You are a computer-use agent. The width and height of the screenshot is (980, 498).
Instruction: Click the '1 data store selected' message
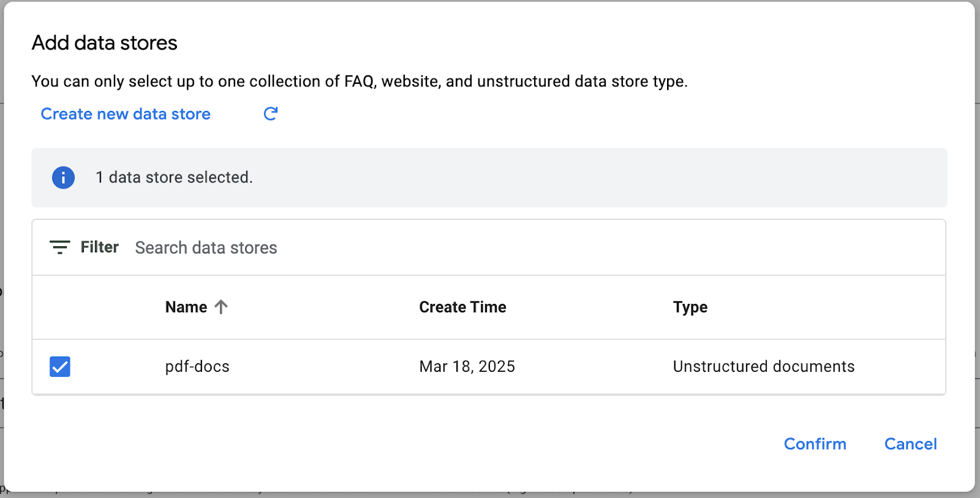click(x=174, y=178)
